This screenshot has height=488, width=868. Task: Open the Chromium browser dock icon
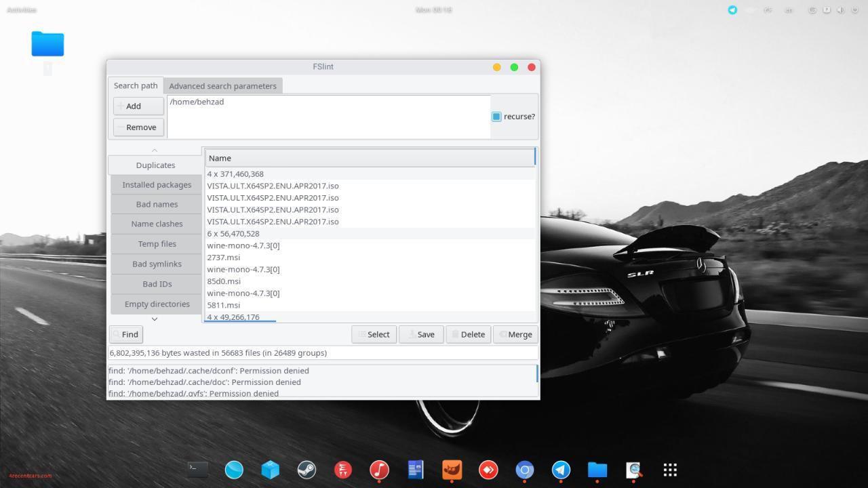point(524,470)
